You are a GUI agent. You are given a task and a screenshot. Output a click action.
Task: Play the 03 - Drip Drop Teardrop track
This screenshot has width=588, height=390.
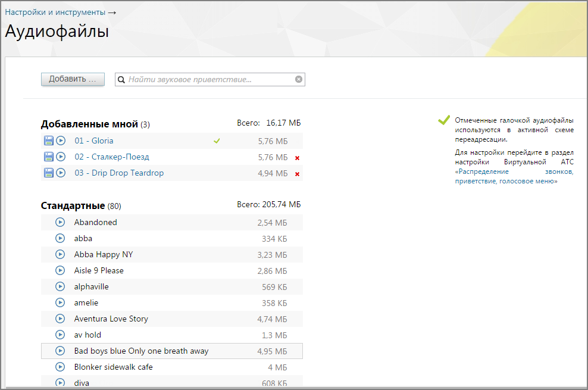(x=61, y=173)
